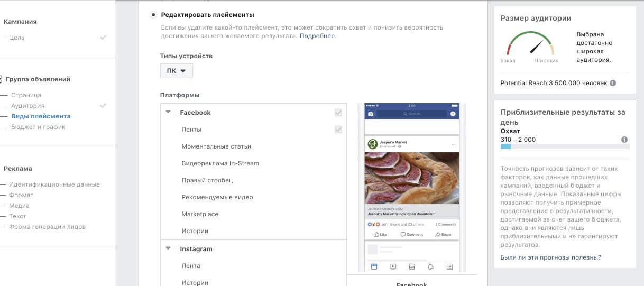The width and height of the screenshot is (644, 286).
Task: Open the ПК device types dropdown
Action: (177, 71)
